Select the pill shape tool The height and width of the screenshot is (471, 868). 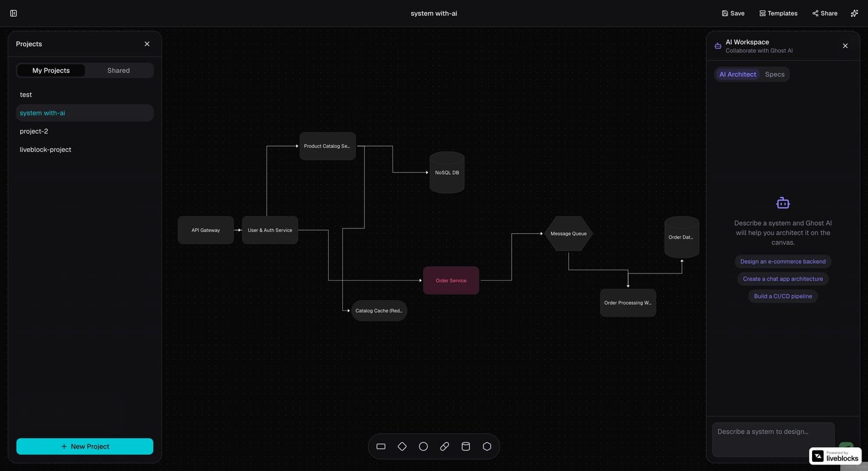444,447
